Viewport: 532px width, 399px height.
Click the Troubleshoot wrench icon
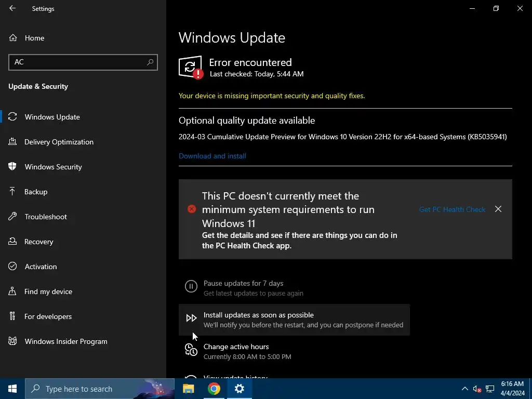pos(12,217)
